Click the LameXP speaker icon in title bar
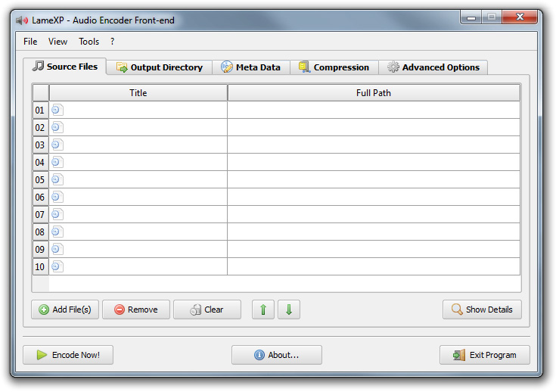Image resolution: width=556 pixels, height=392 pixels. coord(22,20)
